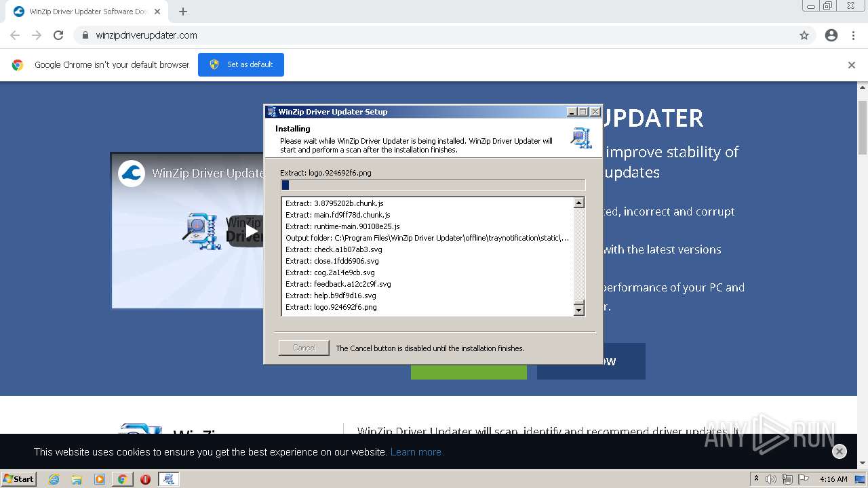Select log row 'Extract: help.b9df9d16.svg'
Screen dimensions: 868x488
click(x=426, y=296)
